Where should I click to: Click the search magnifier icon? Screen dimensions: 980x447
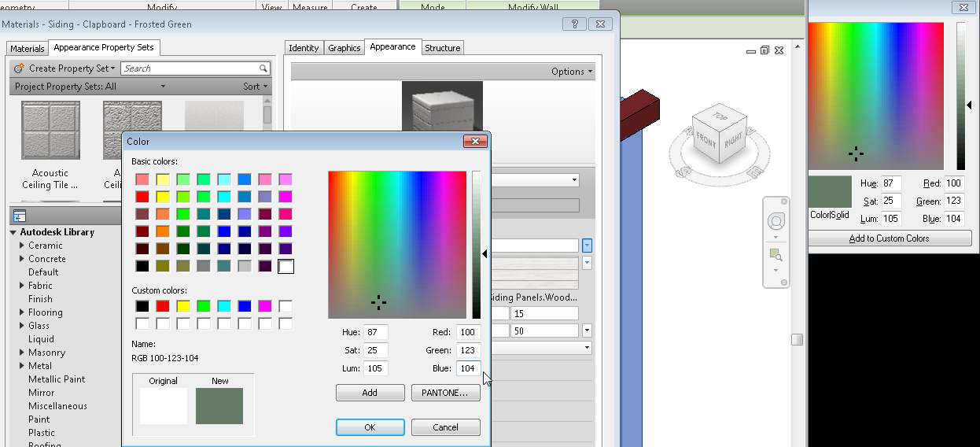click(x=263, y=68)
